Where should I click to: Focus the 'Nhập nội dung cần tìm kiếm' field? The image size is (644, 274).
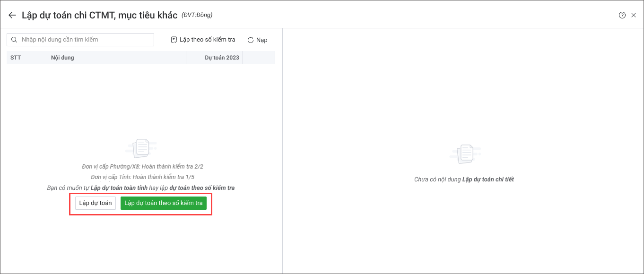tap(85, 40)
